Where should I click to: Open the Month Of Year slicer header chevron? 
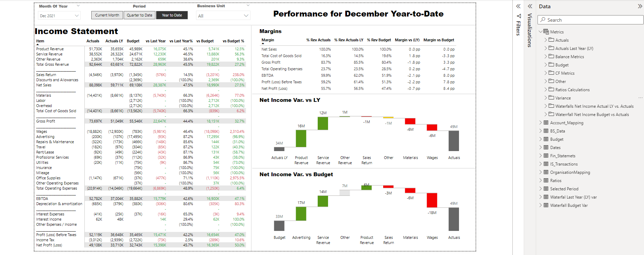(78, 6)
